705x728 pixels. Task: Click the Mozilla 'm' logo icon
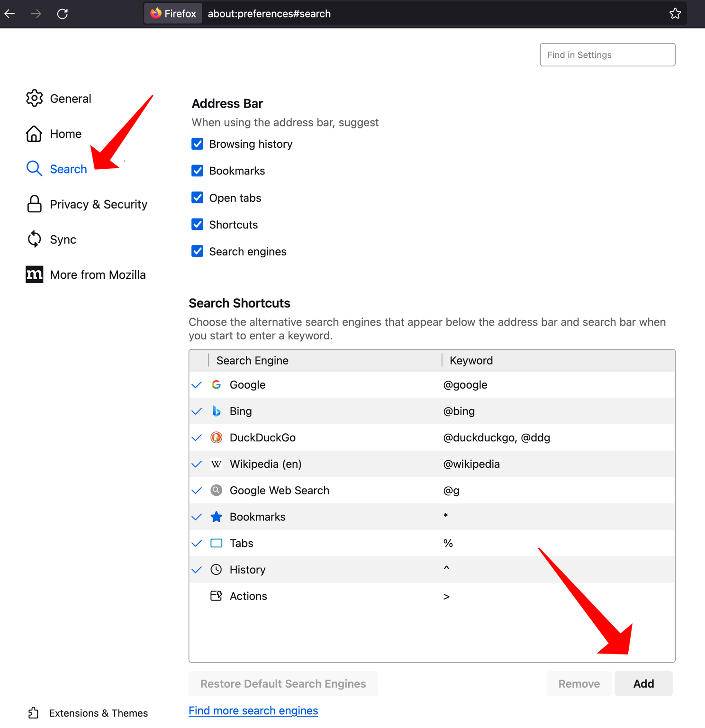pyautogui.click(x=34, y=274)
